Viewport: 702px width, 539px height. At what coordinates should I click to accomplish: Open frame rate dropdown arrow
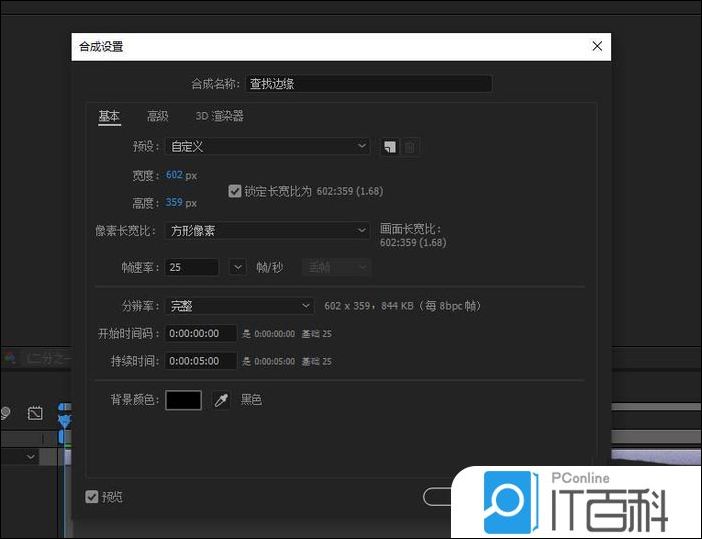click(x=237, y=268)
